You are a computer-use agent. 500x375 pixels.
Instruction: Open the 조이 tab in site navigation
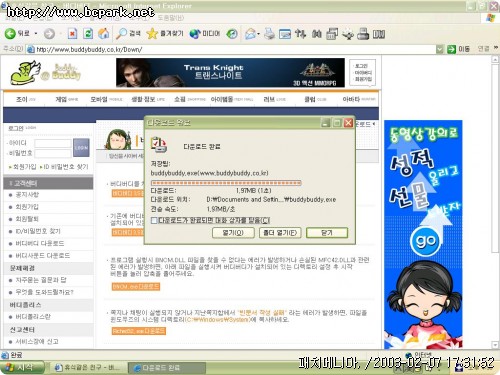(26, 99)
